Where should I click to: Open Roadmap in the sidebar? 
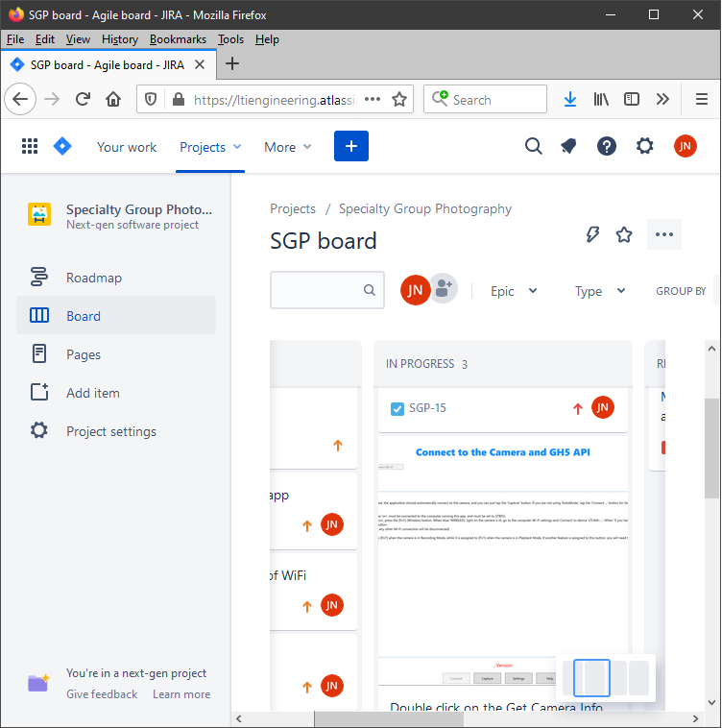pyautogui.click(x=116, y=278)
